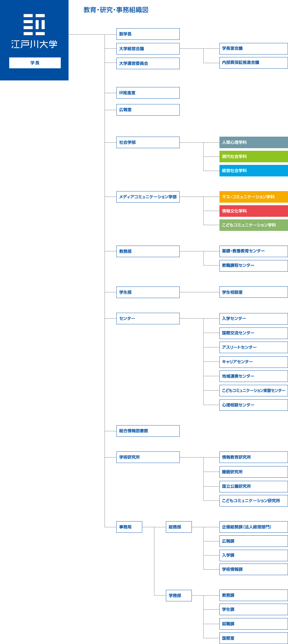This screenshot has height=644, width=288.
Task: Select キャリアセンター
Action: (x=254, y=362)
